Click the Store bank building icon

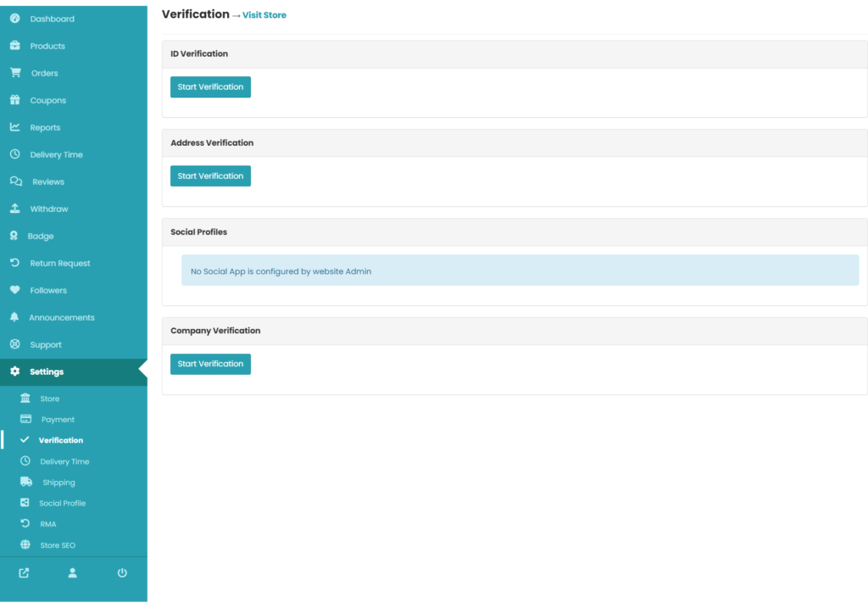point(25,398)
